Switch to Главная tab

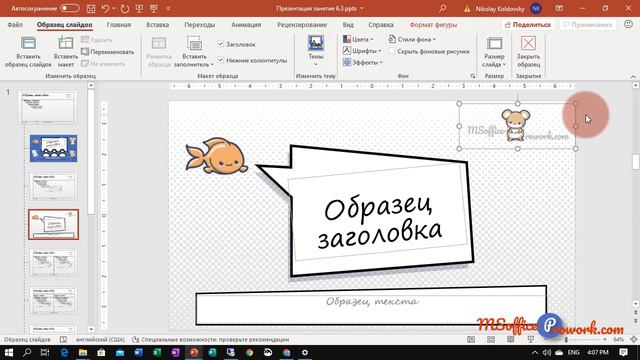[x=119, y=24]
